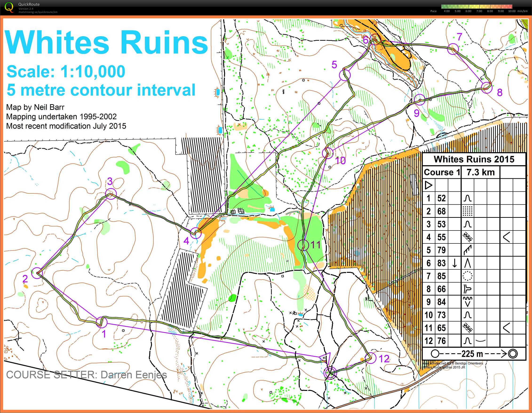Image resolution: width=532 pixels, height=413 pixels.
Task: Click the green 4:00 end of pace scale
Action: [445, 7]
